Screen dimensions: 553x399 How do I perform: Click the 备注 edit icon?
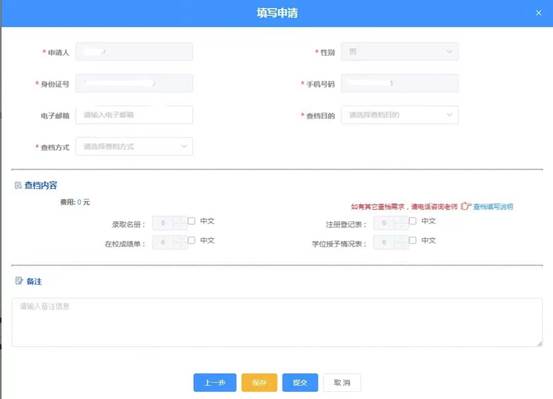(19, 281)
